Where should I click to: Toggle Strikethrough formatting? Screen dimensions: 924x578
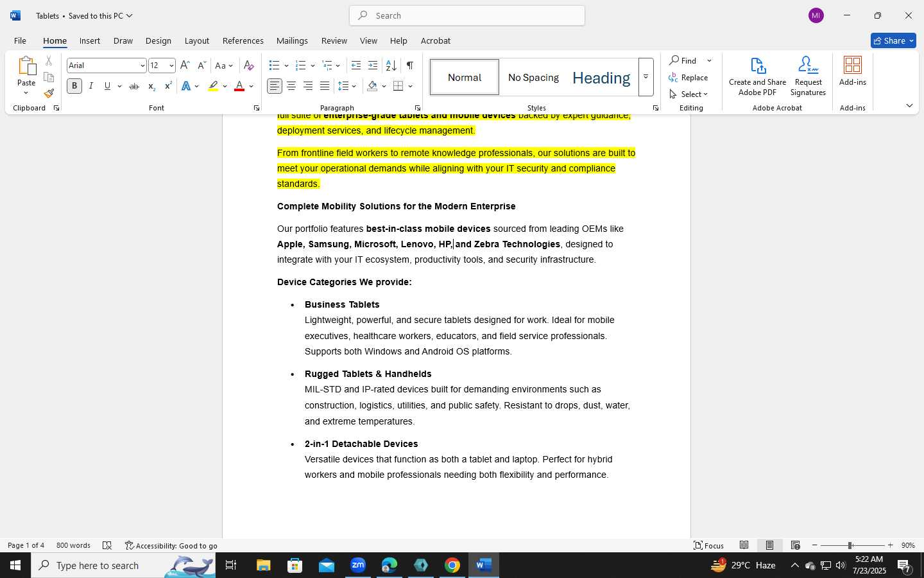tap(133, 86)
